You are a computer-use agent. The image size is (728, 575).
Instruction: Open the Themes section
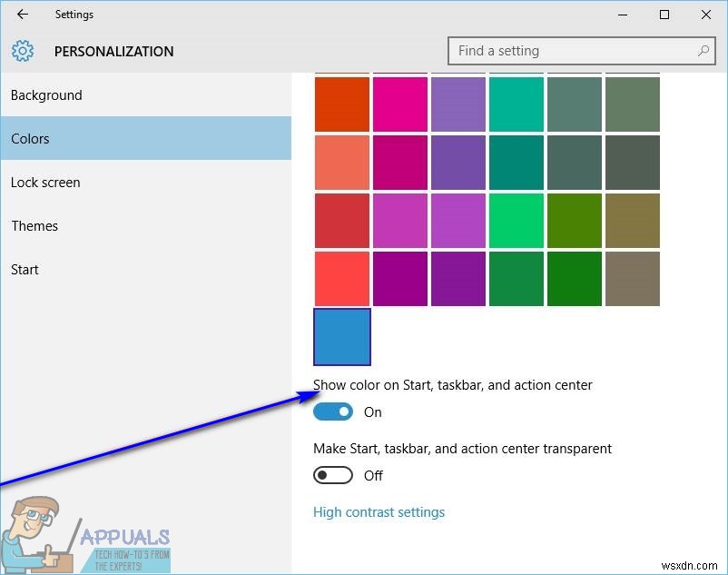coord(146,225)
